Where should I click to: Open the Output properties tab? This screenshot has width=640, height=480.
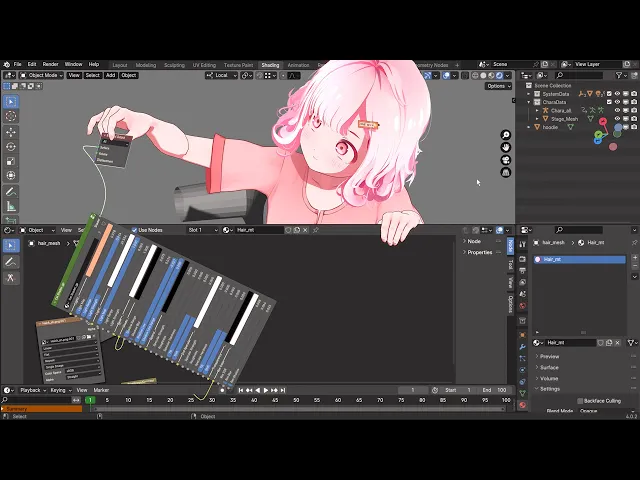(x=522, y=271)
